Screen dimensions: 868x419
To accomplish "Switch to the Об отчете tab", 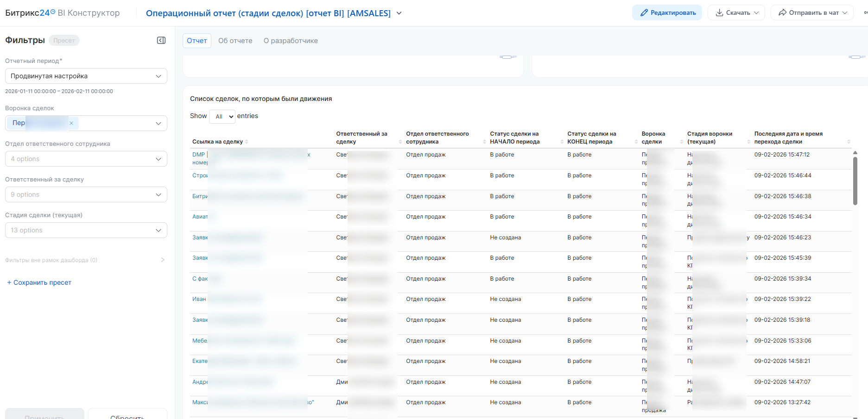I will 235,41.
